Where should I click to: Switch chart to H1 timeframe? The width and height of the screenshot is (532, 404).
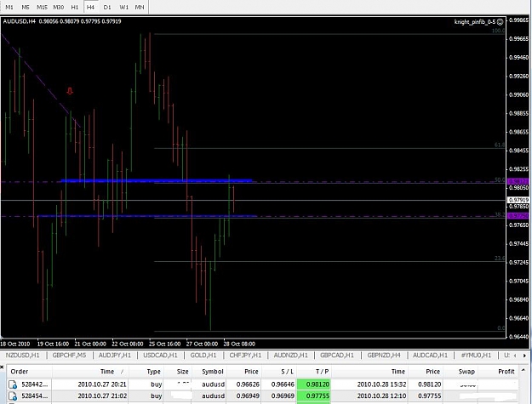coord(75,7)
